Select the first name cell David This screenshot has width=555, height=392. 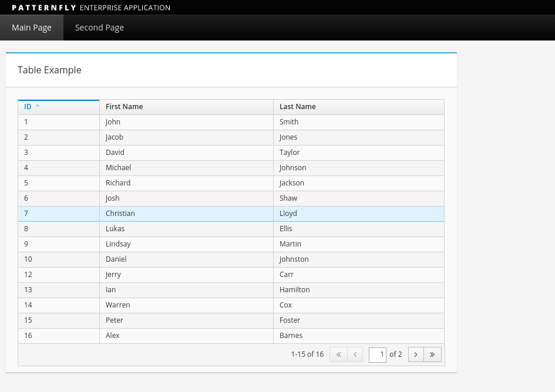[x=187, y=153]
